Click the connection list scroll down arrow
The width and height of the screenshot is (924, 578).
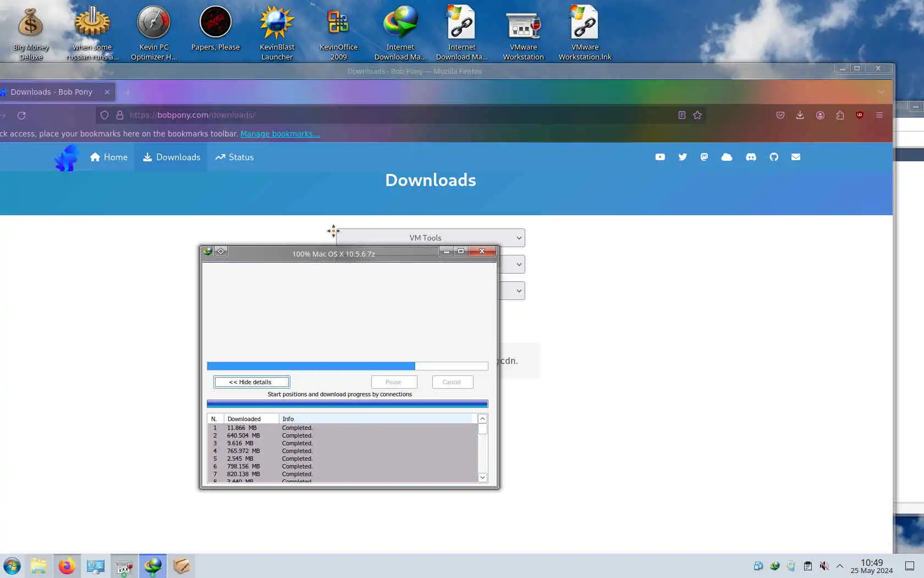pos(482,477)
